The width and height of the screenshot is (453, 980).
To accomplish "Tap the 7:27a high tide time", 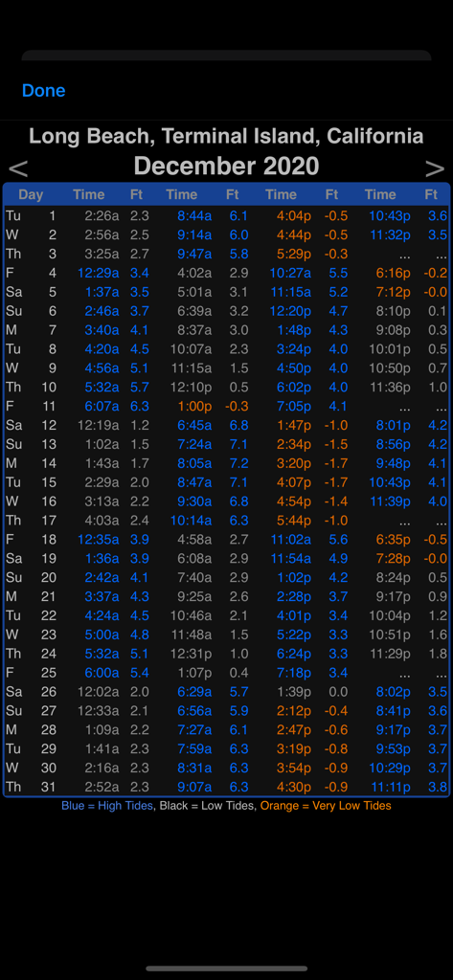I will point(194,729).
